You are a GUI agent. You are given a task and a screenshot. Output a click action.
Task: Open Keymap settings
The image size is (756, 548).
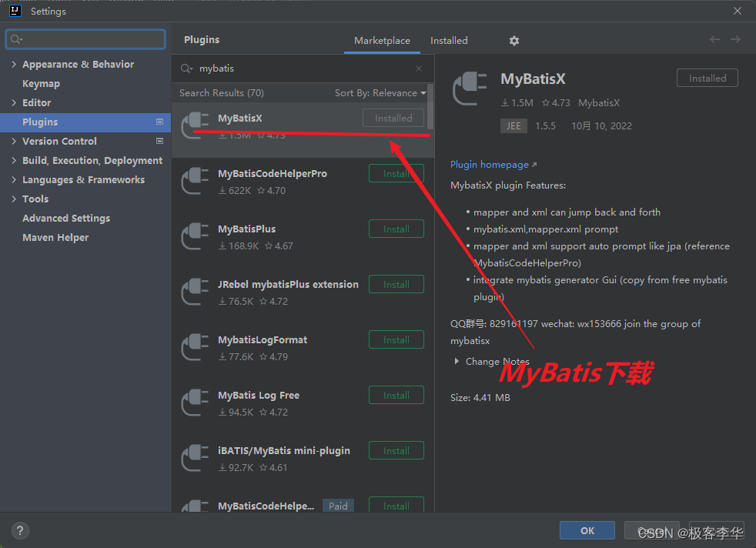[x=41, y=83]
